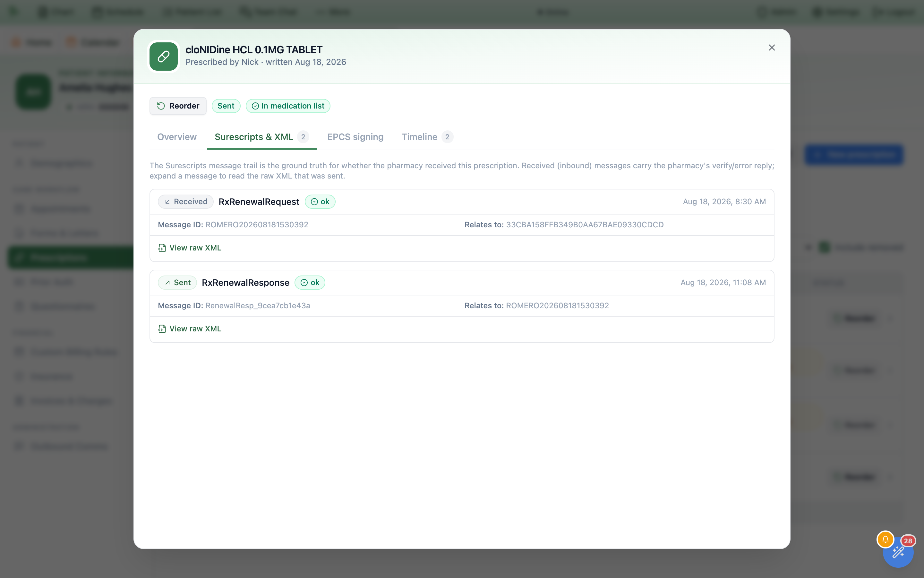Open the Timeline tab

click(x=427, y=137)
